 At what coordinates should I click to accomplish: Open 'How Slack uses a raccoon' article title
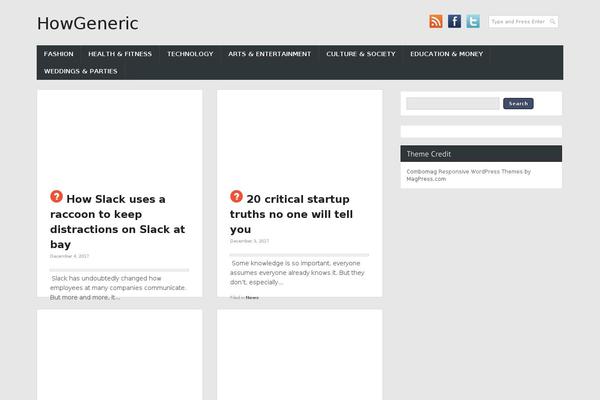click(117, 222)
